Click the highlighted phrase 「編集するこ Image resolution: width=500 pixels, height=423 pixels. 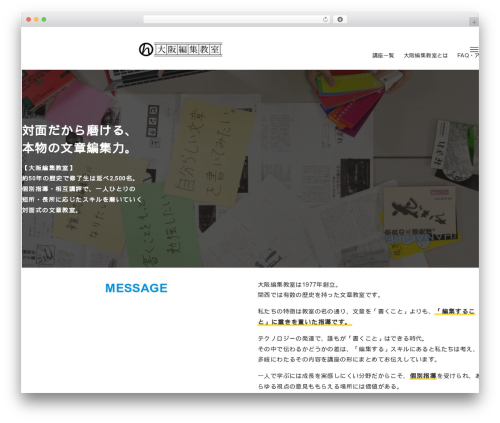click(x=455, y=311)
